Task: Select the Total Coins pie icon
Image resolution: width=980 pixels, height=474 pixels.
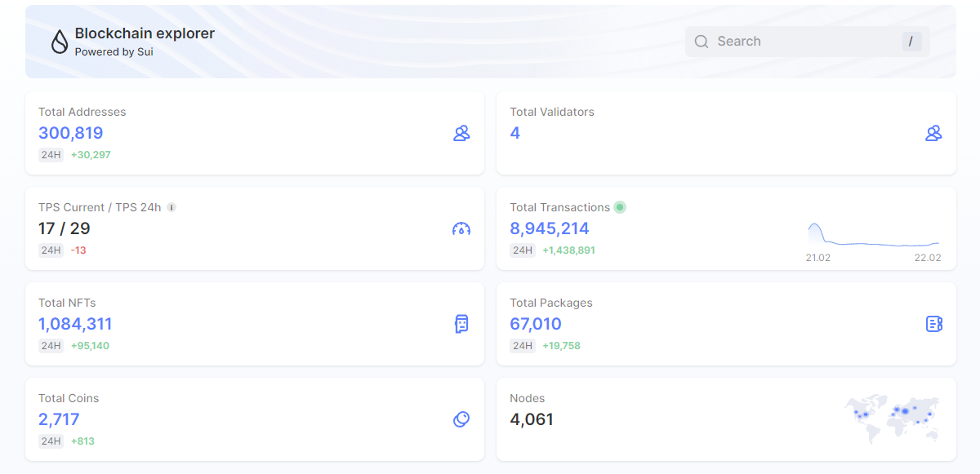Action: point(461,419)
